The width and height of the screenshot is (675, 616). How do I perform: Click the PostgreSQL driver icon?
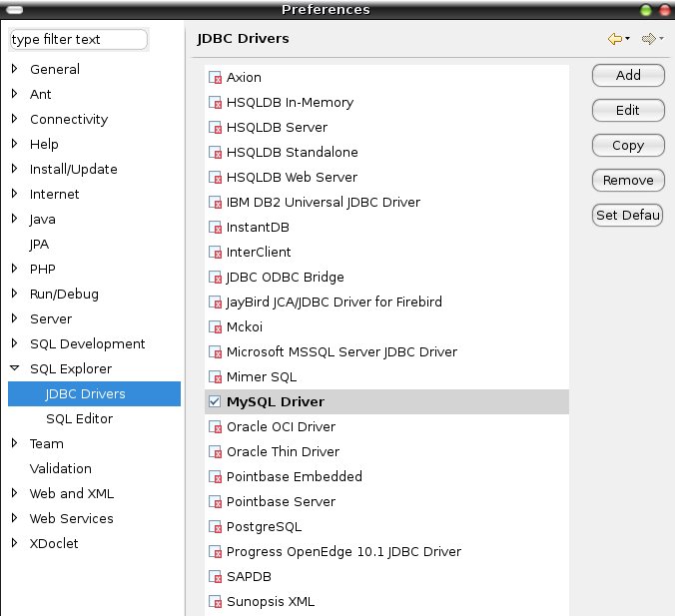click(215, 527)
